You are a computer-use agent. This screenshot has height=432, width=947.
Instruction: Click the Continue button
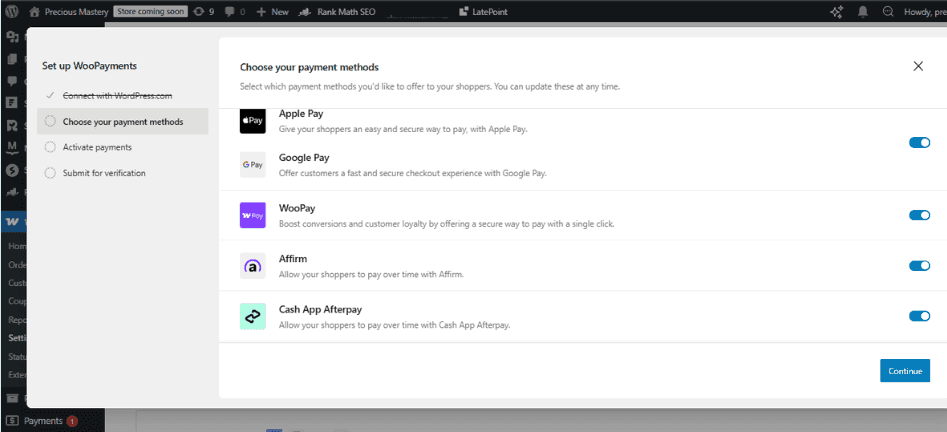905,371
